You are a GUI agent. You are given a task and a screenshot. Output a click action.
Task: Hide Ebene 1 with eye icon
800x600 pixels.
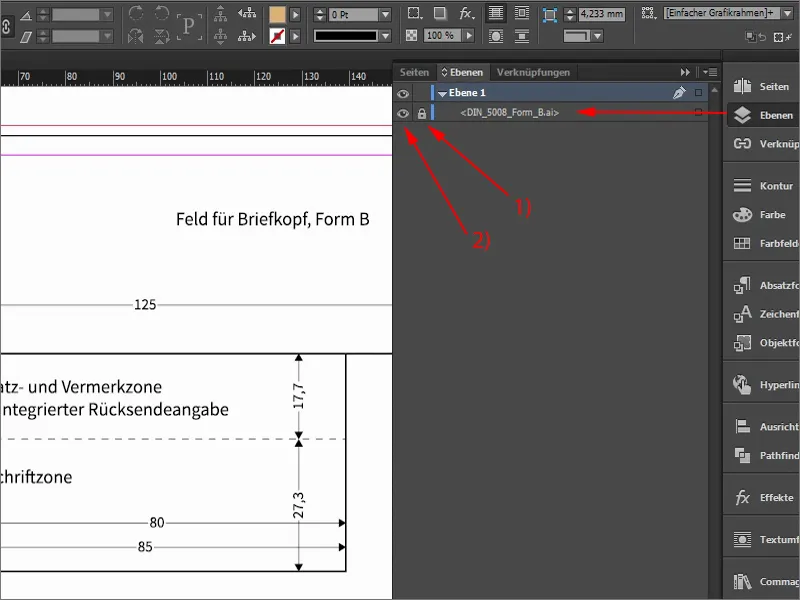pos(403,93)
